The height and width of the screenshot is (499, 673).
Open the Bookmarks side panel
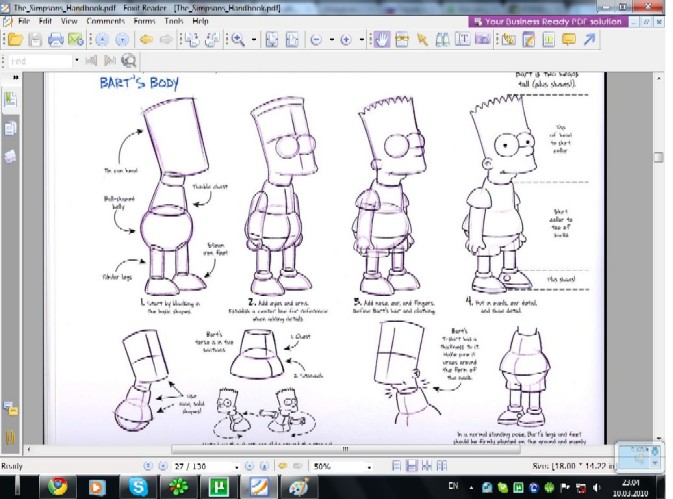[x=10, y=100]
